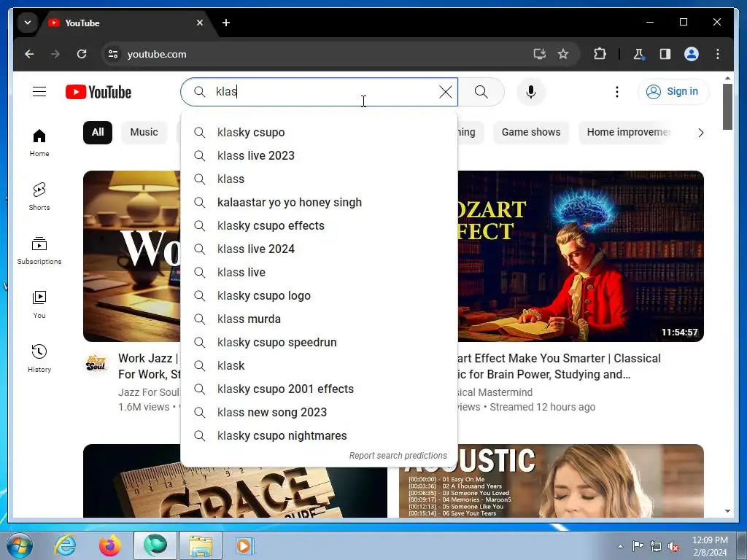Open the media player taskbar icon
The width and height of the screenshot is (747, 560).
click(244, 545)
